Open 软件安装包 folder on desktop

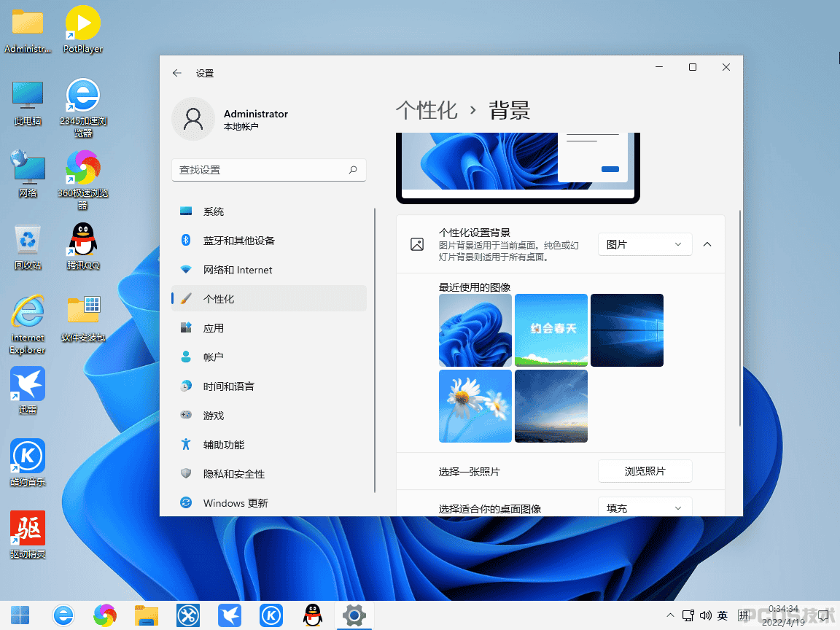click(x=83, y=319)
